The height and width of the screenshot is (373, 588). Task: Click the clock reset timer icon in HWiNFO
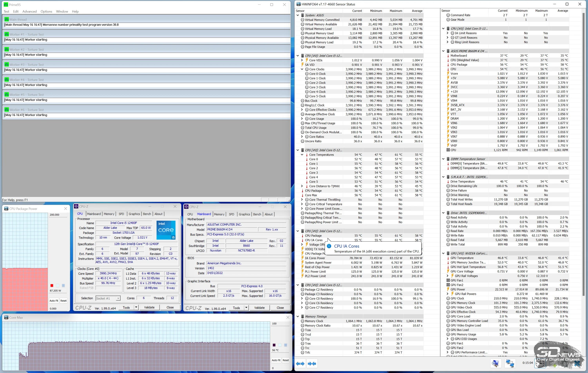click(540, 364)
